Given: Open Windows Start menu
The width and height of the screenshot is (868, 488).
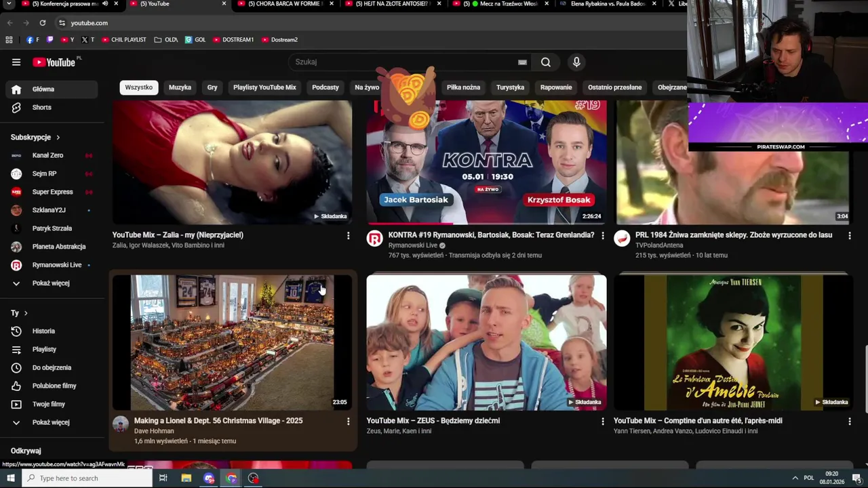Looking at the screenshot, I should (x=10, y=478).
